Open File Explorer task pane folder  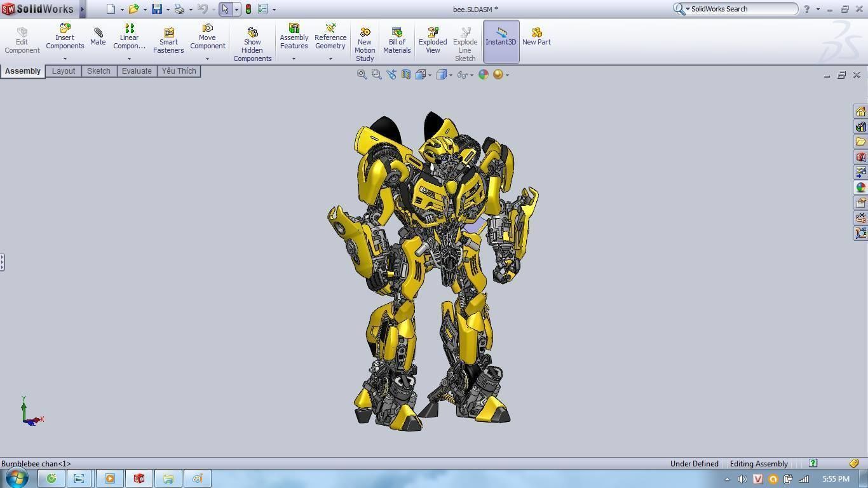click(860, 142)
